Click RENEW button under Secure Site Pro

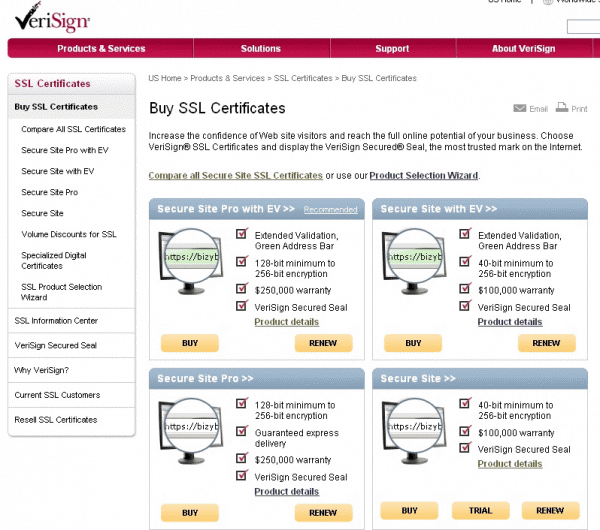(x=323, y=512)
